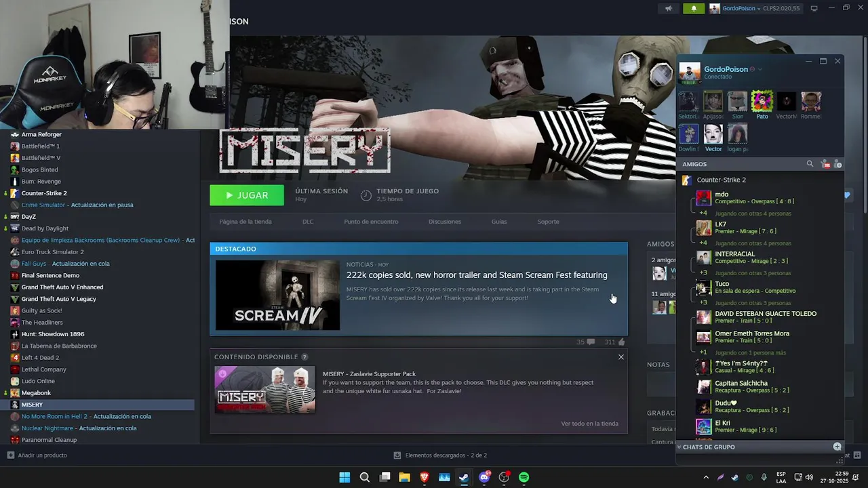Open the Discusiones tab

tap(445, 222)
